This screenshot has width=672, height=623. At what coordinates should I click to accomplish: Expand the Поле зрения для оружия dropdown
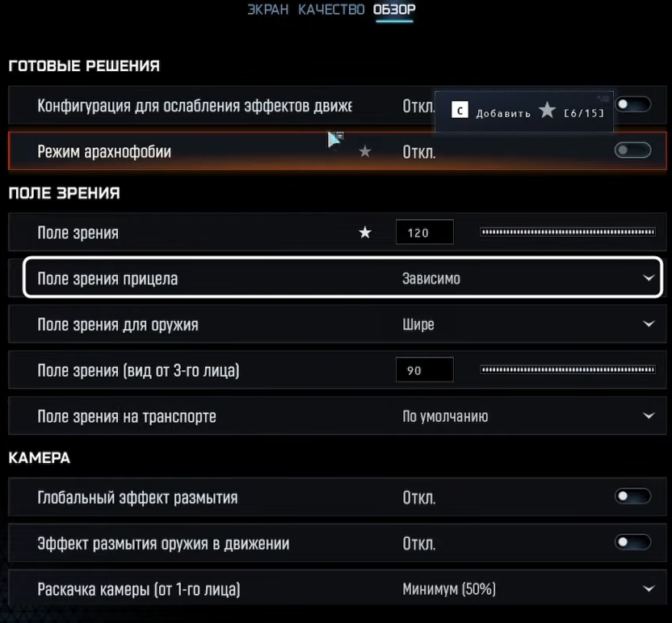coord(648,324)
